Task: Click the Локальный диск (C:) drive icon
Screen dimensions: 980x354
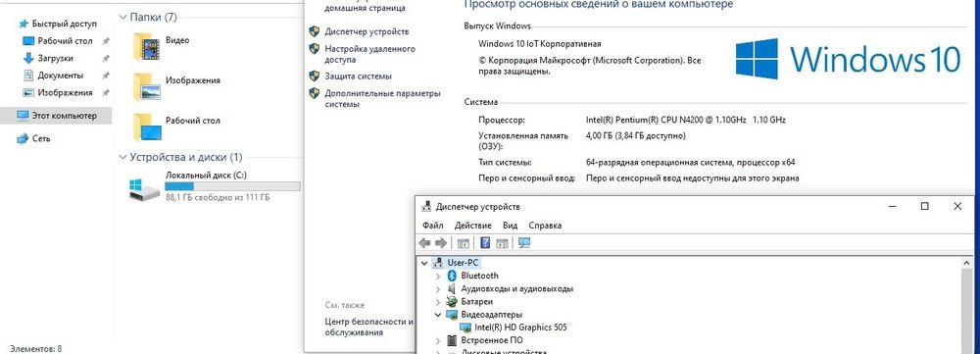Action: (x=145, y=189)
